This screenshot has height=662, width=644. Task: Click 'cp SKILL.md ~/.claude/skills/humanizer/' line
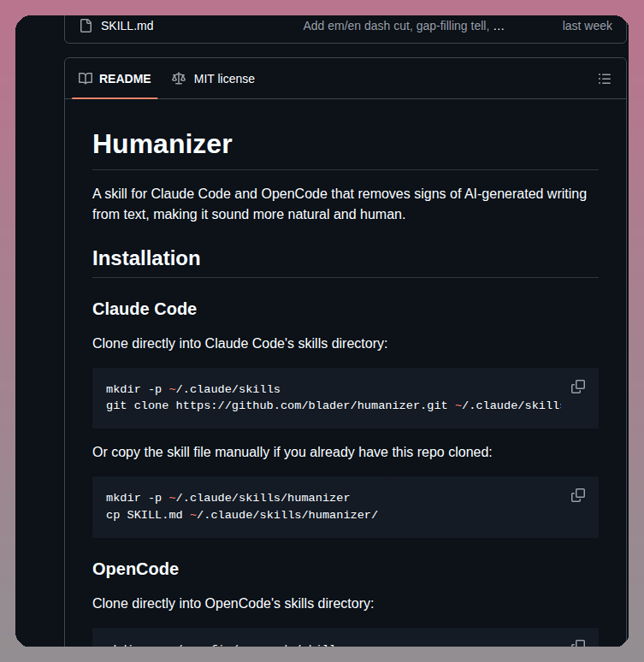tap(242, 515)
